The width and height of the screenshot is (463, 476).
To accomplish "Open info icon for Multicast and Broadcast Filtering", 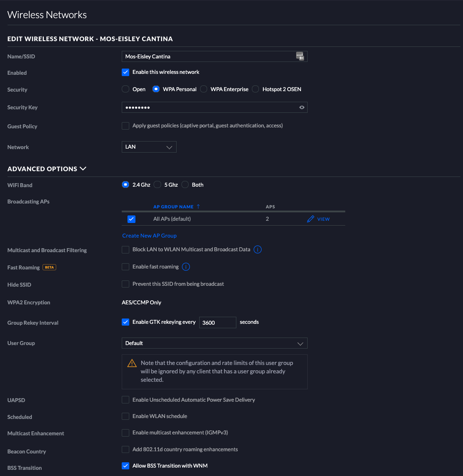I will coord(258,250).
